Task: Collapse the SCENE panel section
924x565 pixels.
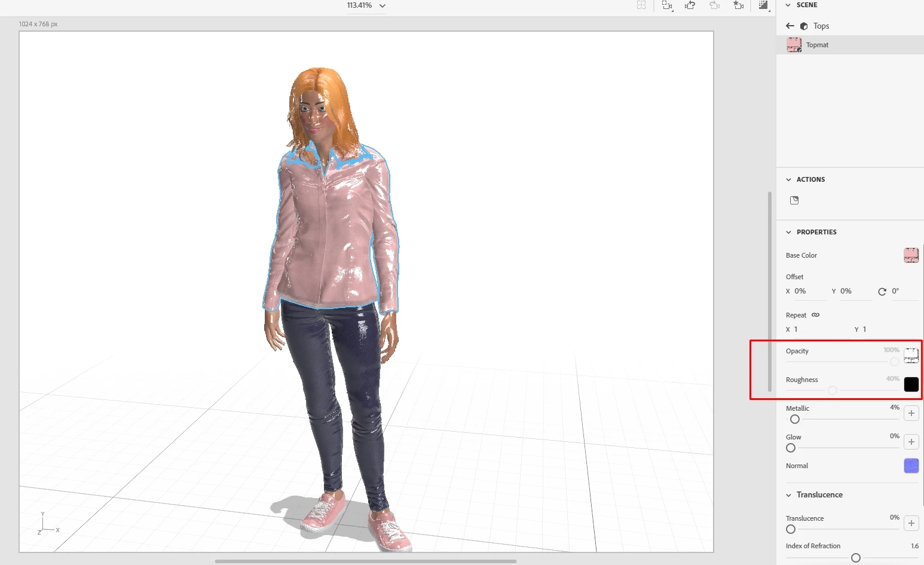Action: click(x=788, y=5)
